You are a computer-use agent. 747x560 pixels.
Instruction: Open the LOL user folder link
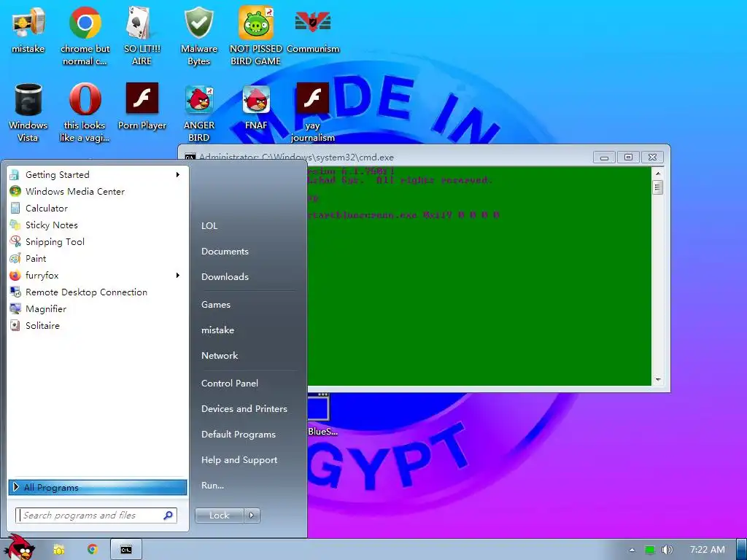(209, 226)
